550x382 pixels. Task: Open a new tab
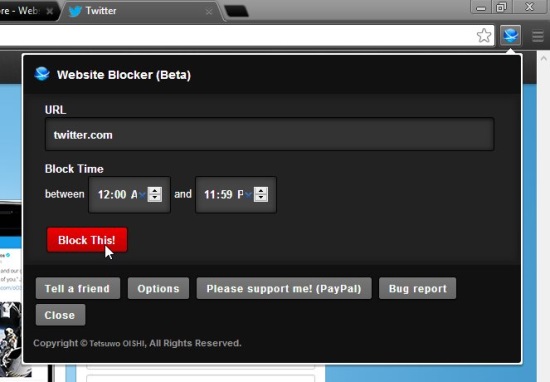pyautogui.click(x=236, y=11)
